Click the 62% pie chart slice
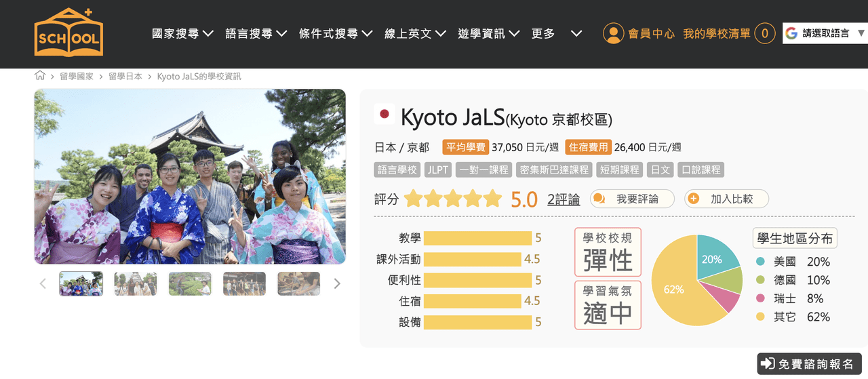The image size is (868, 379). [x=675, y=290]
